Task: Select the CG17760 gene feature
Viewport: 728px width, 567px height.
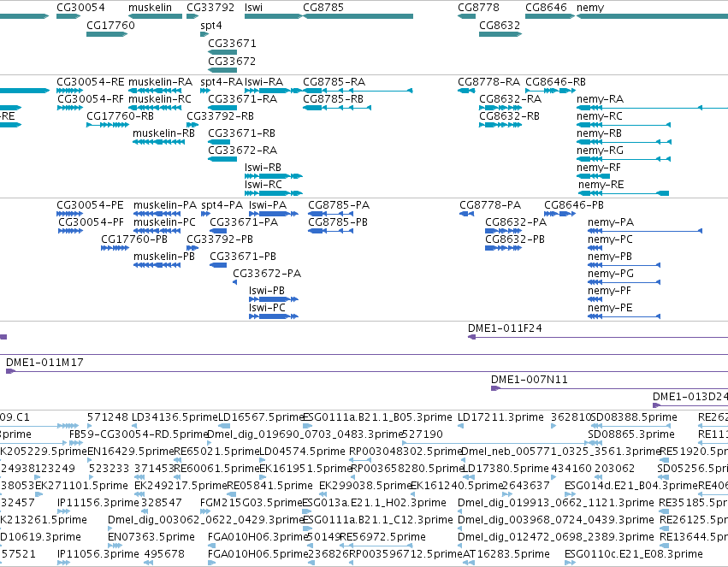Action: coord(107,34)
